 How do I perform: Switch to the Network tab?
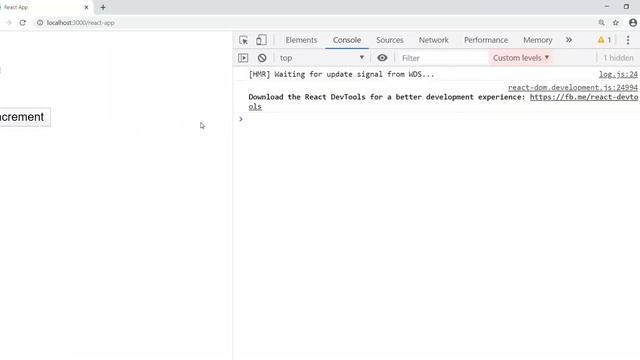tap(433, 40)
